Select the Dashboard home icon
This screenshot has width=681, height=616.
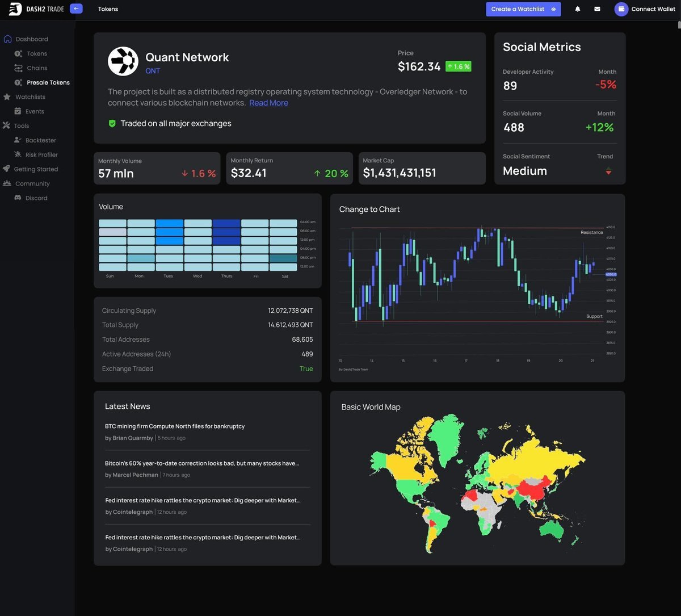click(7, 39)
